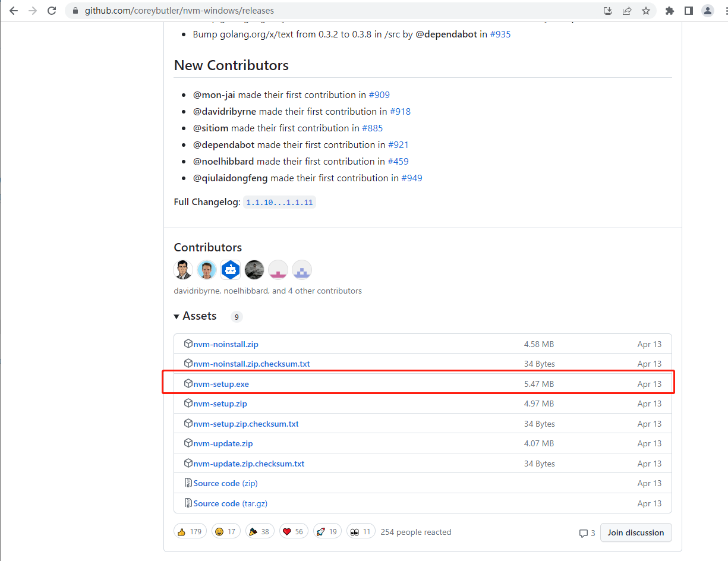Open @qiulaidongfeng user profile
This screenshot has height=561, width=728.
tap(231, 178)
